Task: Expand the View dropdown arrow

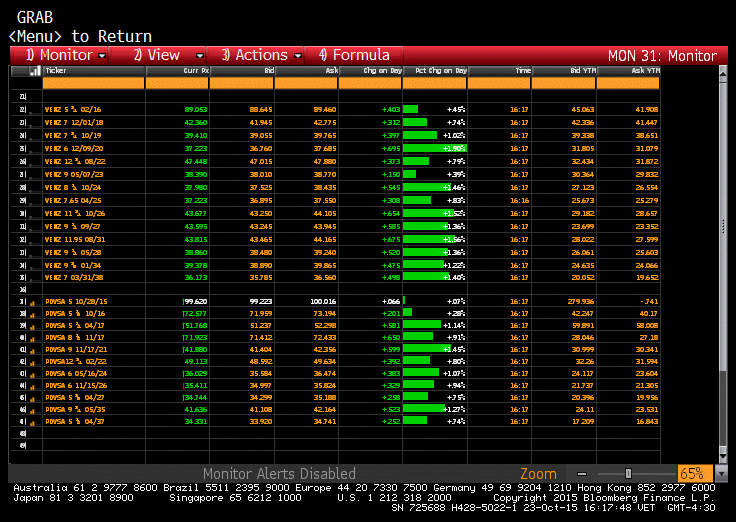Action: point(200,56)
